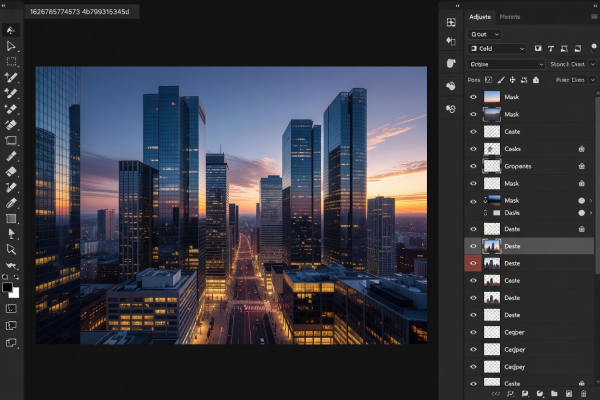Collapse icon strip using double arrows above grid
The image size is (600, 400).
click(x=457, y=6)
